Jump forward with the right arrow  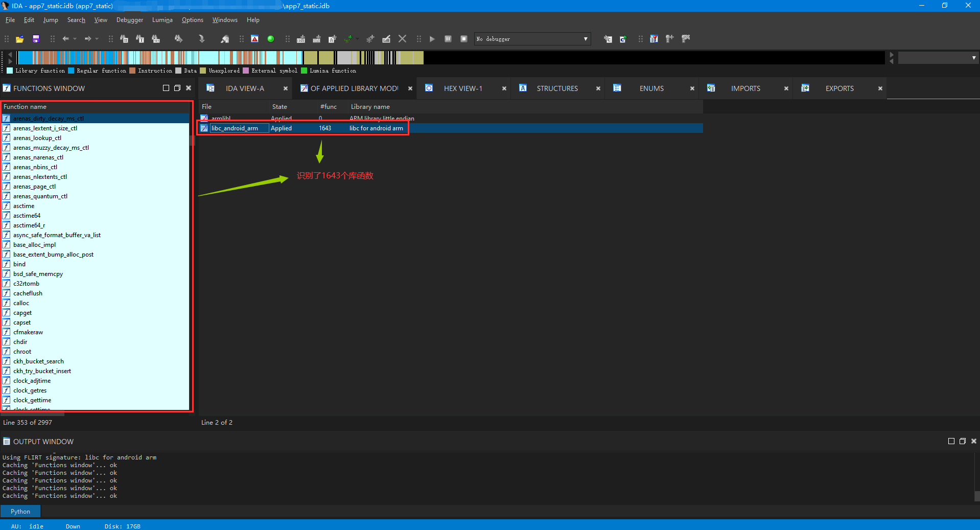(88, 39)
